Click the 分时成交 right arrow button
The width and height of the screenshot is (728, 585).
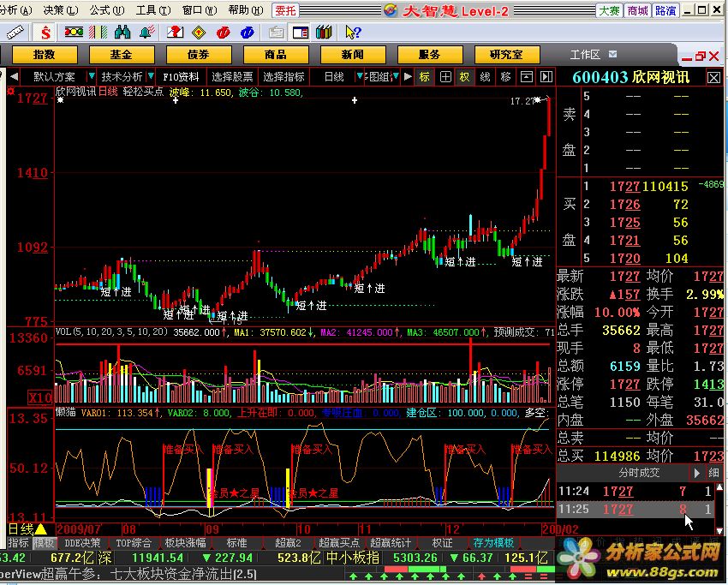(x=696, y=473)
